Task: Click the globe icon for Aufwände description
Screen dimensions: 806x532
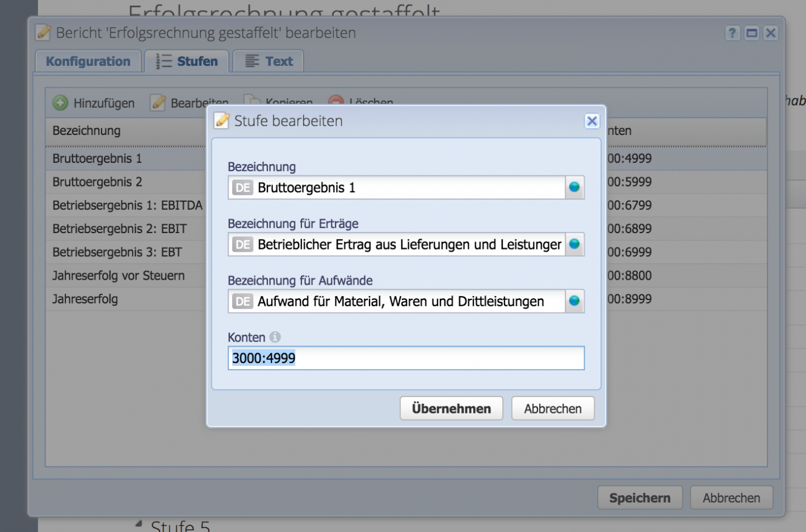Action: [574, 301]
